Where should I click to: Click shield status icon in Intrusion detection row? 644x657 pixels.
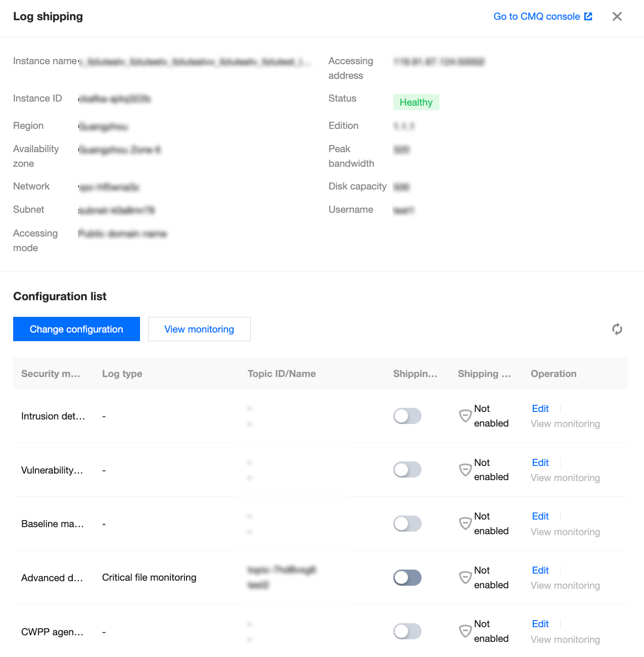(x=465, y=416)
